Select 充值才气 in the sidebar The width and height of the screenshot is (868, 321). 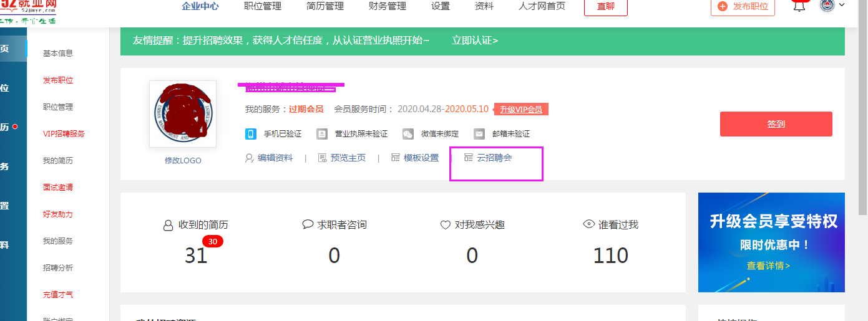pyautogui.click(x=58, y=295)
